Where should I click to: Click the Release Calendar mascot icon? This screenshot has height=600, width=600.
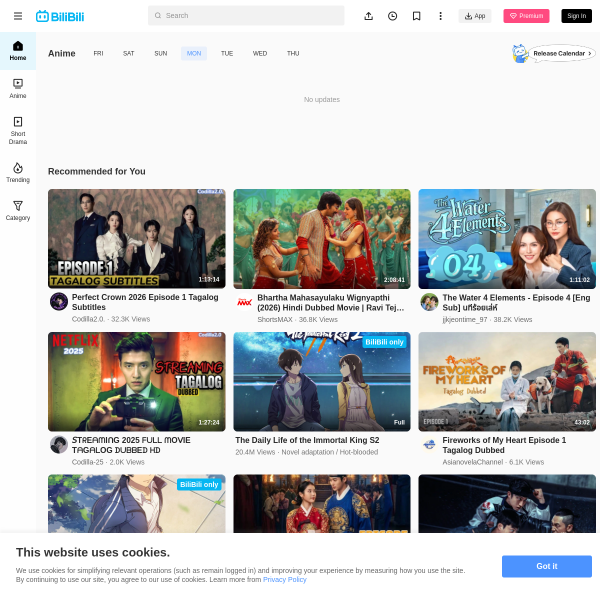[520, 53]
